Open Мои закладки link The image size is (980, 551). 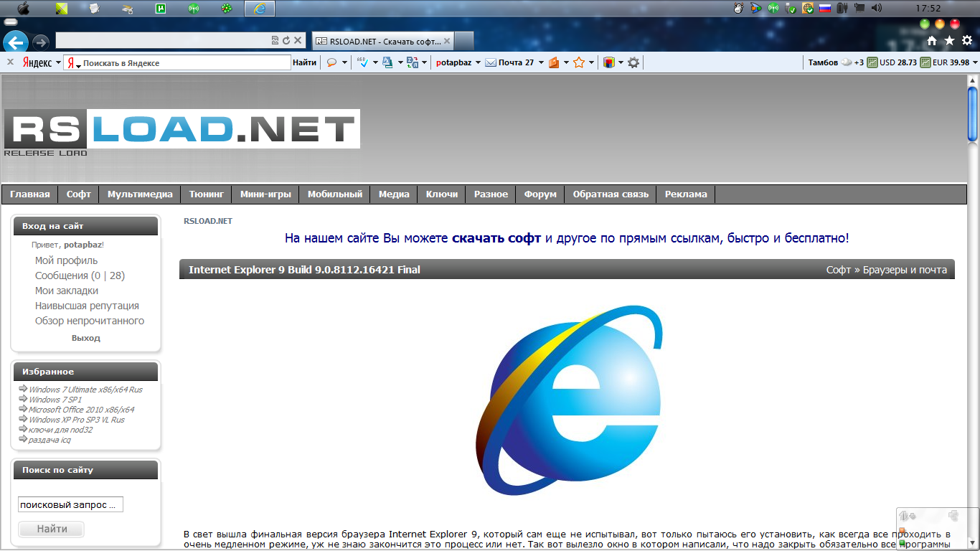coord(67,291)
